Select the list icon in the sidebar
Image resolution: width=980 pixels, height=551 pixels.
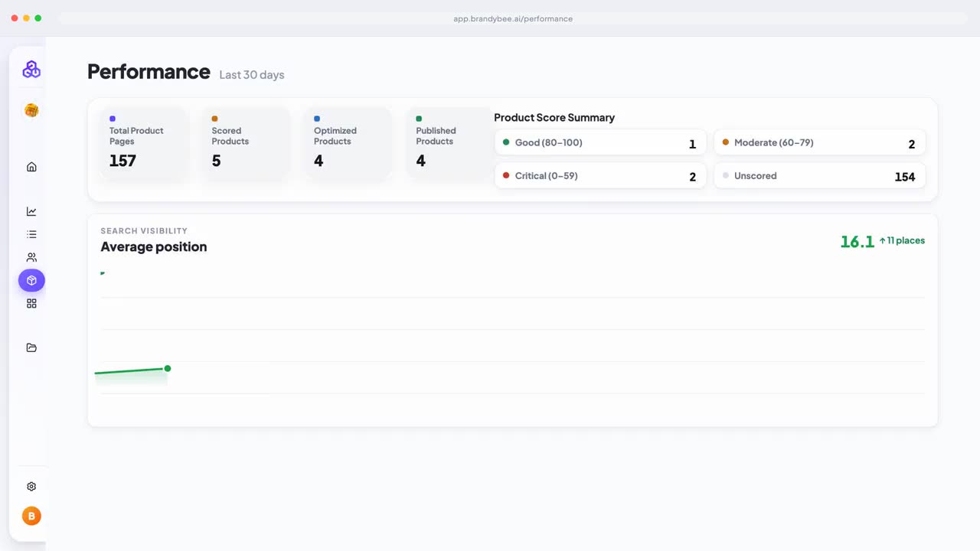(x=31, y=234)
